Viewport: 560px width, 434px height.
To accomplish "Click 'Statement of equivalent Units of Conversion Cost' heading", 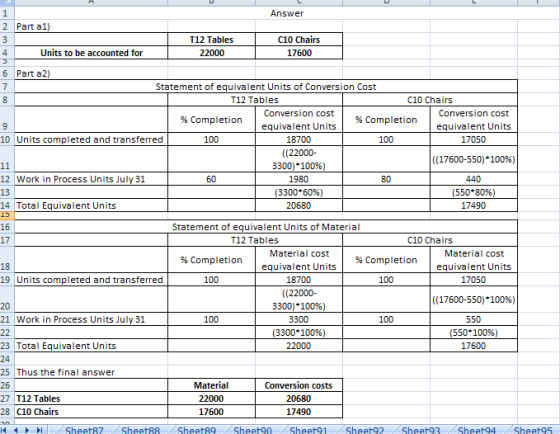I will click(266, 86).
